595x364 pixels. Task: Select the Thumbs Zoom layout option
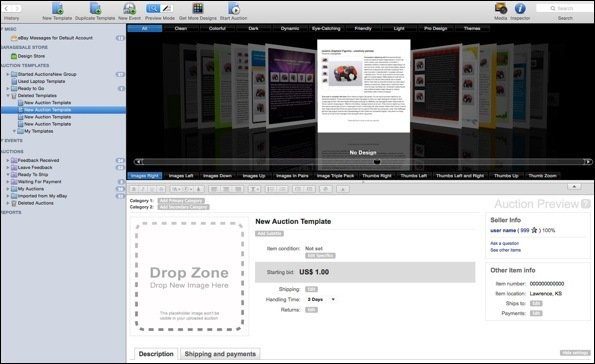[542, 176]
